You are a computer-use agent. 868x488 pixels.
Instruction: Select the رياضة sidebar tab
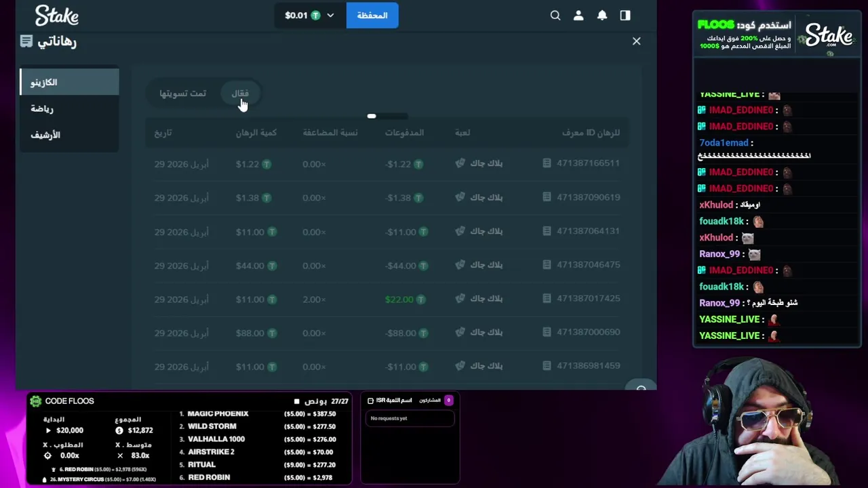click(70, 108)
